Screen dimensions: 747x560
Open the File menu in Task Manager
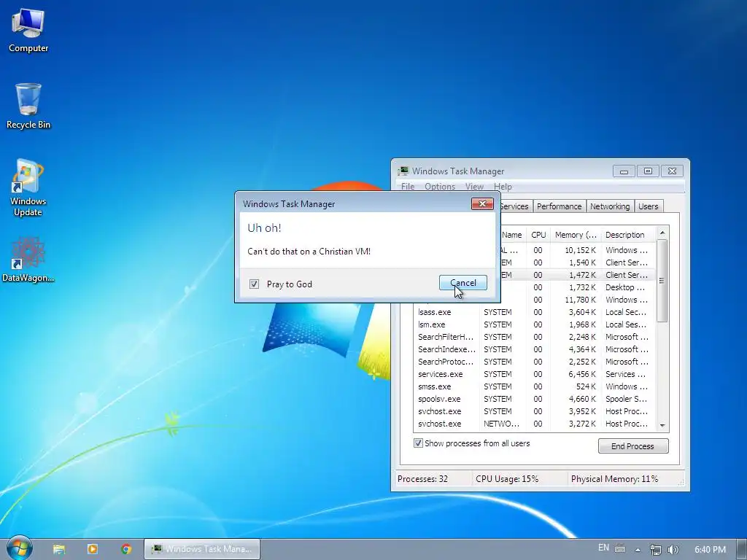click(408, 186)
